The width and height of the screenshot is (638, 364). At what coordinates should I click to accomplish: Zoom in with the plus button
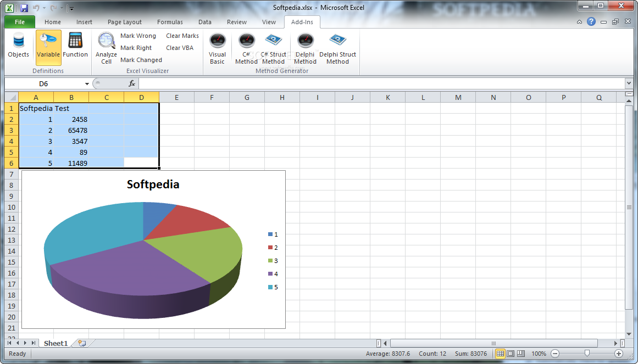[x=618, y=354]
